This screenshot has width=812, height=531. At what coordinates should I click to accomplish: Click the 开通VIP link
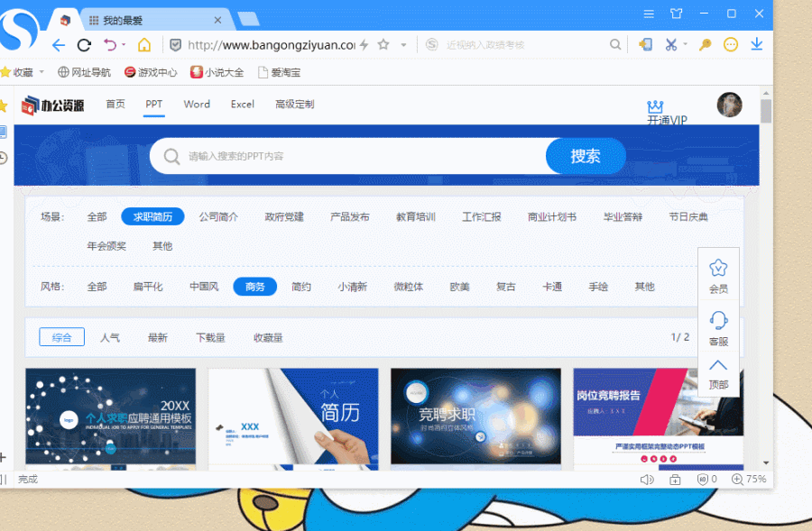tap(665, 113)
